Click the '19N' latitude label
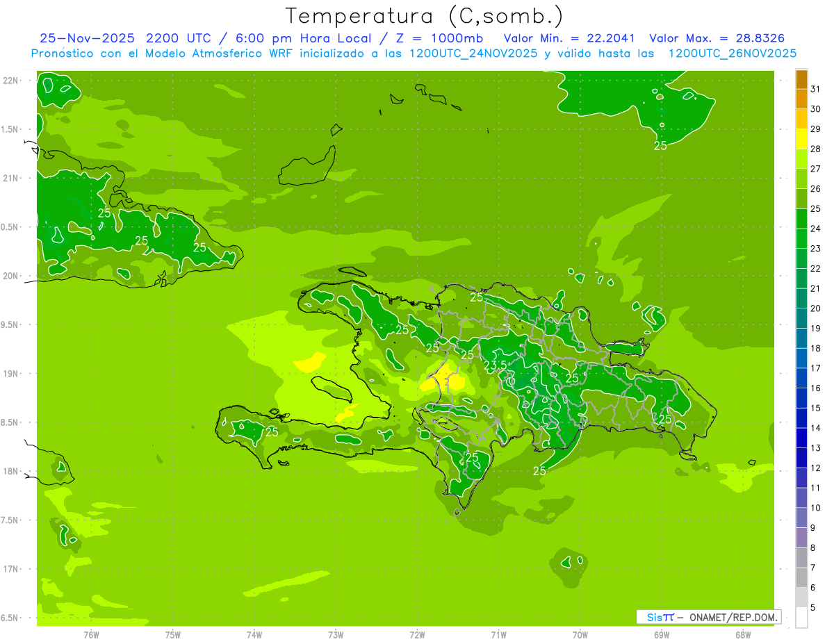 pyautogui.click(x=10, y=373)
